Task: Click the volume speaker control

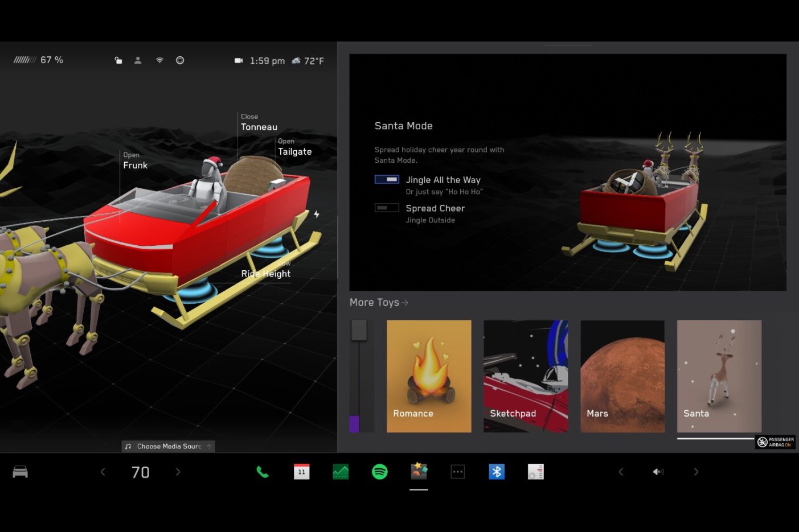Action: (658, 472)
